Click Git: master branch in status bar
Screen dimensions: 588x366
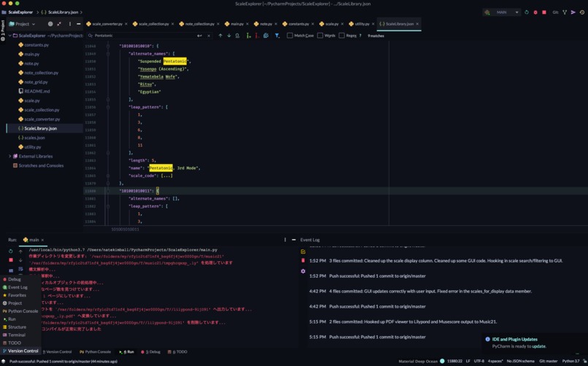tap(548, 361)
